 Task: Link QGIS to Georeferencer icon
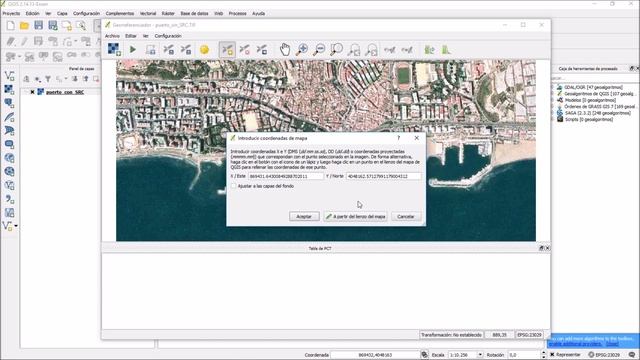[407, 49]
